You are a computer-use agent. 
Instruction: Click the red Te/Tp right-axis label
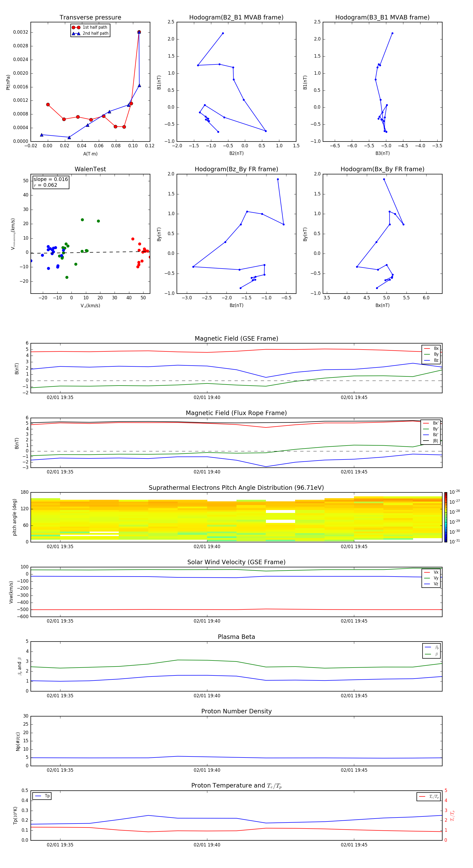pyautogui.click(x=453, y=815)
